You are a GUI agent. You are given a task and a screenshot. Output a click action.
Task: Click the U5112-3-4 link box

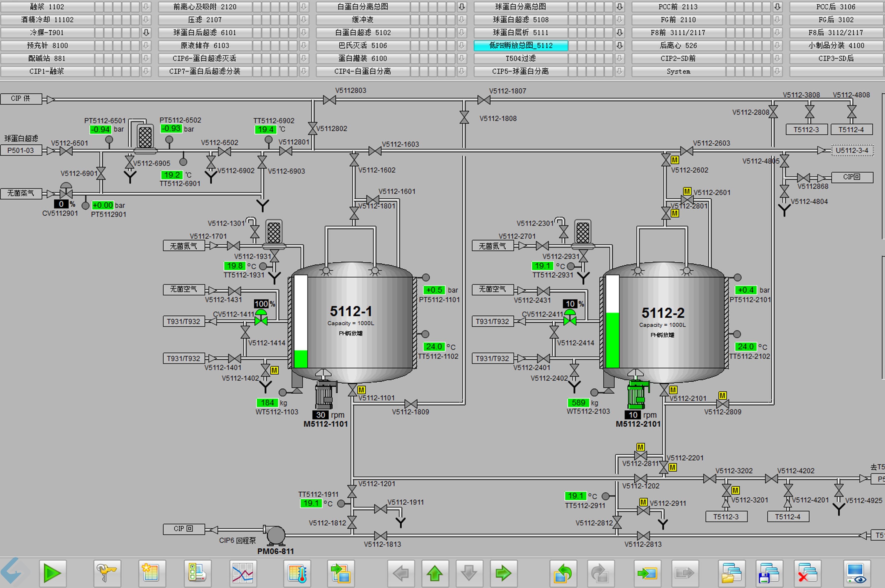coord(852,150)
